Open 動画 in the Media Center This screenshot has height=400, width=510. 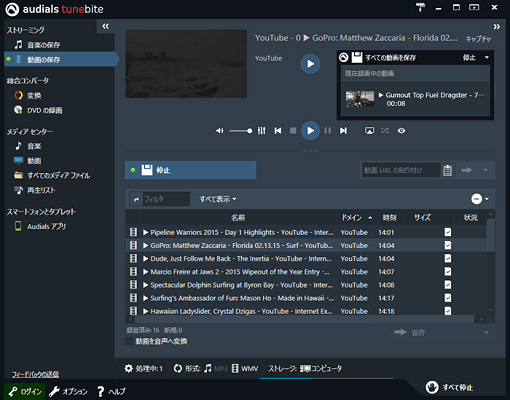click(x=28, y=161)
